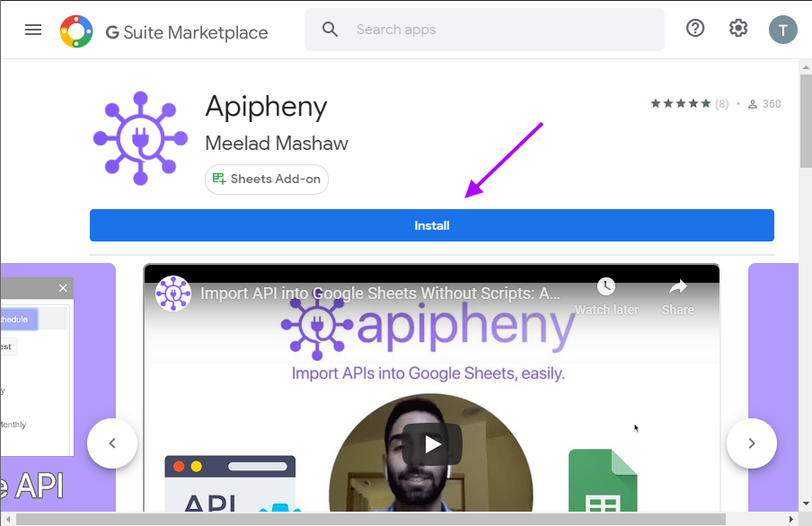Click the five-star rating
Image resolution: width=812 pixels, height=526 pixels.
click(x=681, y=103)
